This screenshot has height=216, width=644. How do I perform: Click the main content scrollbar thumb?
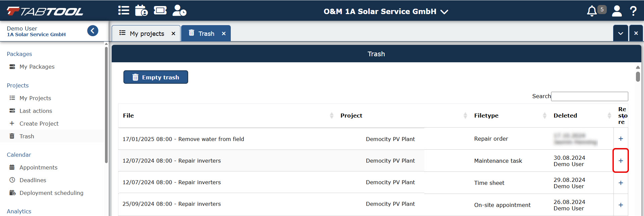point(638,76)
